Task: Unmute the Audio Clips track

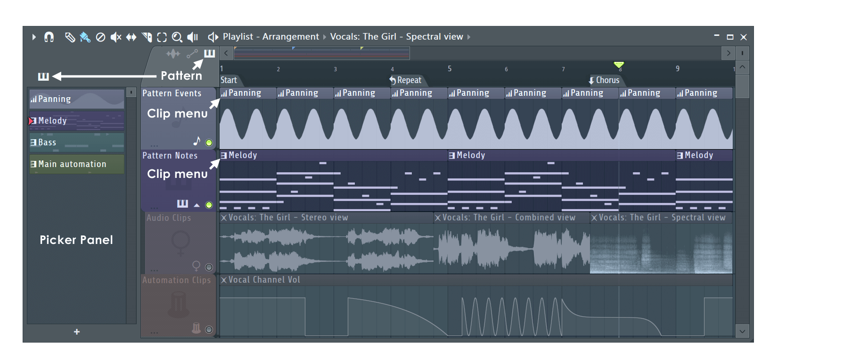Action: click(x=209, y=267)
